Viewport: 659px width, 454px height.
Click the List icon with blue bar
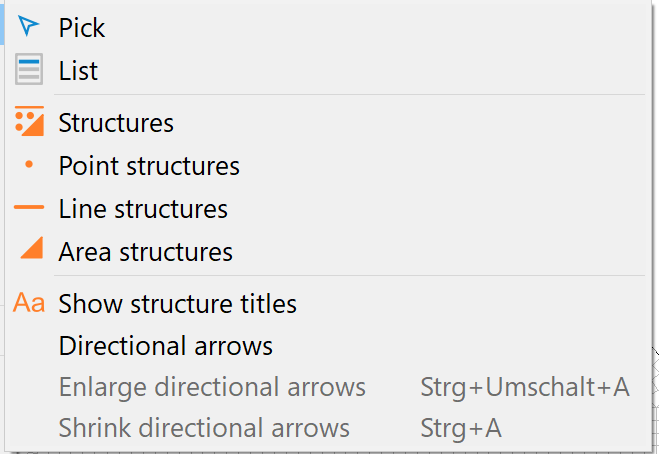(29, 69)
